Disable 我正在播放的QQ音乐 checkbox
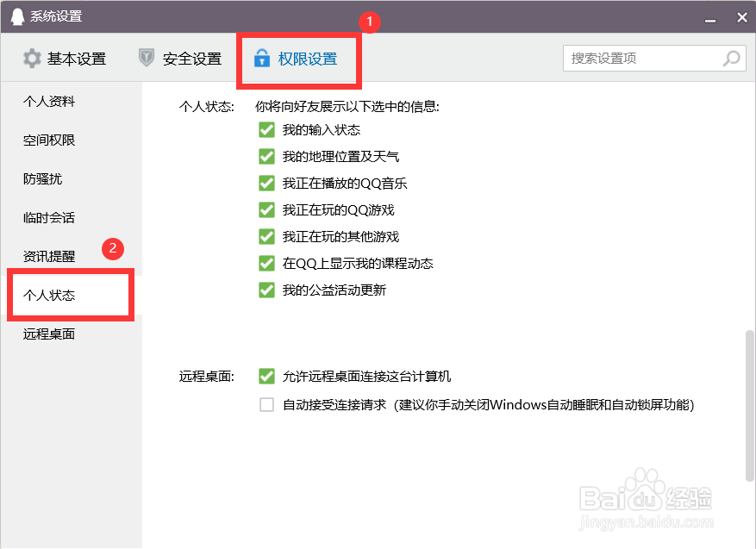Image resolution: width=756 pixels, height=549 pixels. [266, 184]
